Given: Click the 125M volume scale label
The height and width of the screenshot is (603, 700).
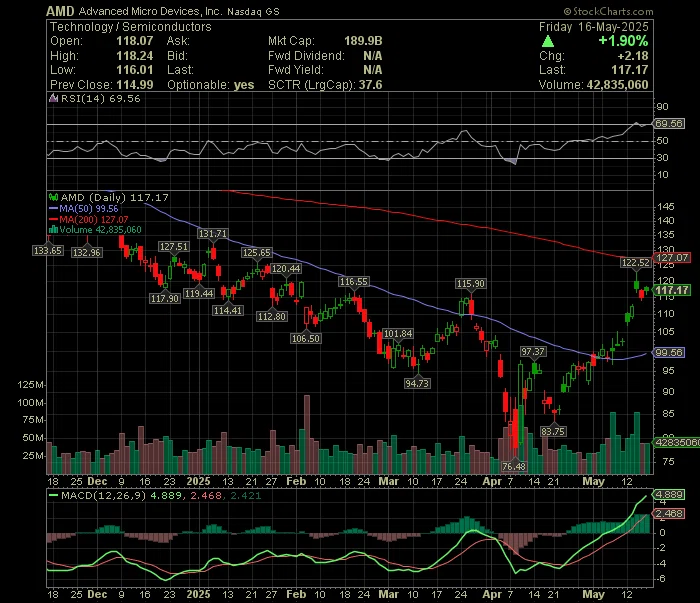Looking at the screenshot, I should 30,385.
